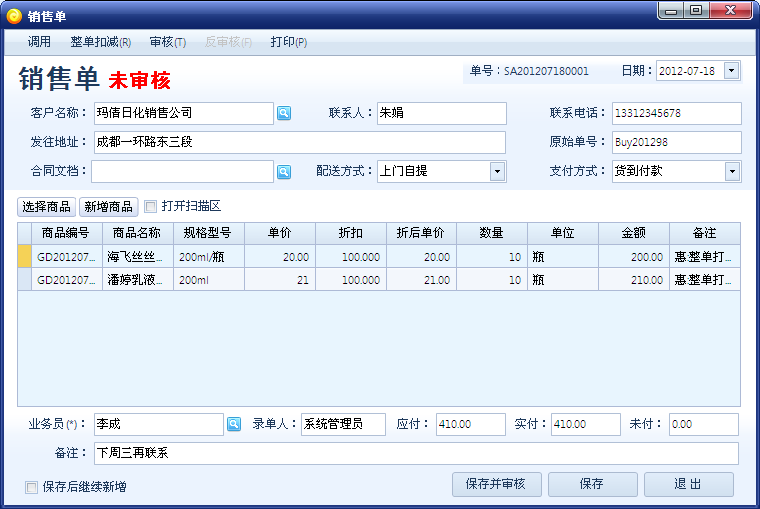The image size is (760, 509).
Task: Click the 录单人 field showing 系统管理员
Action: tap(343, 424)
